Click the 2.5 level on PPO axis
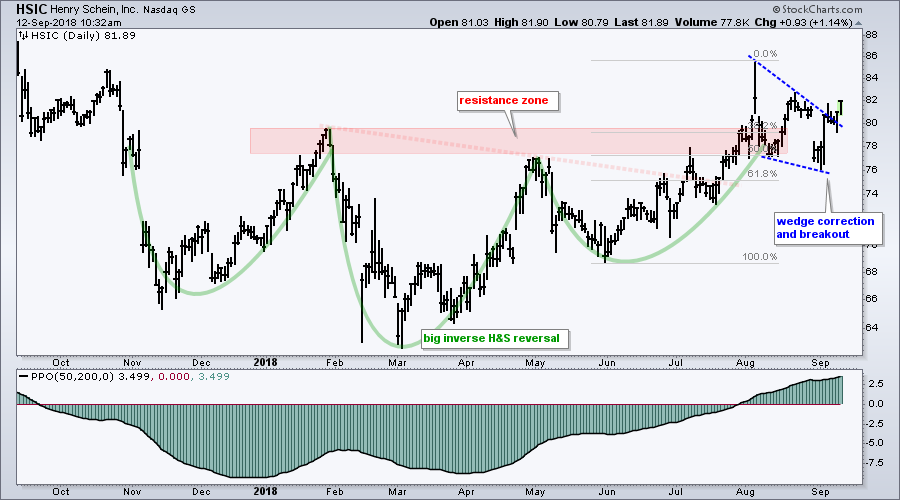This screenshot has height=500, width=900. [876, 383]
